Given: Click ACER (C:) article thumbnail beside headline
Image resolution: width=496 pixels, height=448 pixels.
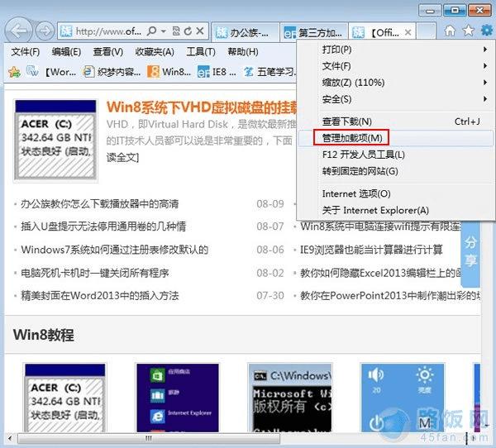Looking at the screenshot, I should [x=55, y=141].
